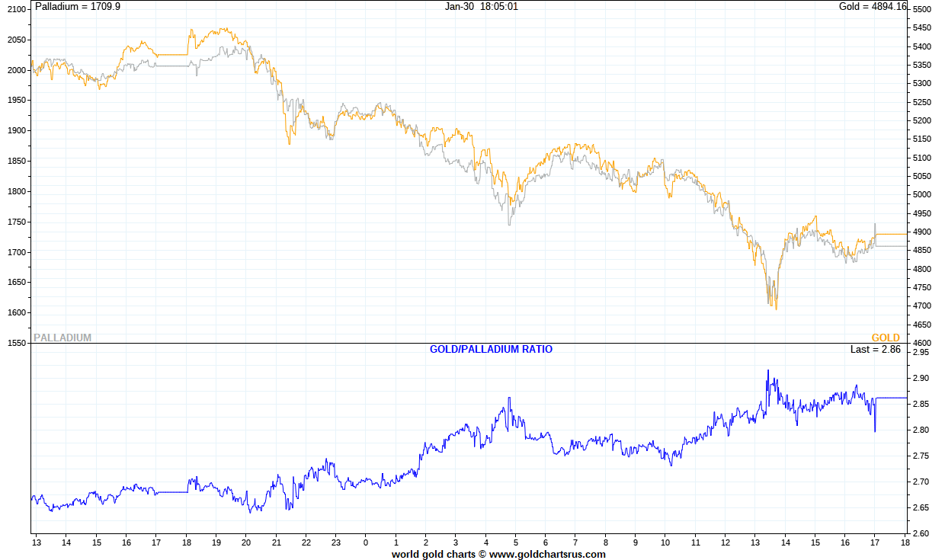Click the 2.95 ratio axis label
The height and width of the screenshot is (560, 945).
pos(920,353)
